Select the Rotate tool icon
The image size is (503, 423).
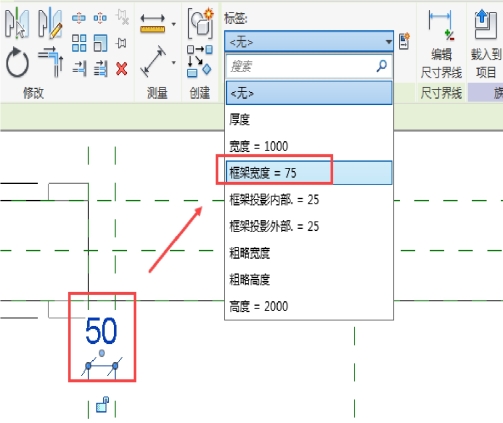click(17, 63)
